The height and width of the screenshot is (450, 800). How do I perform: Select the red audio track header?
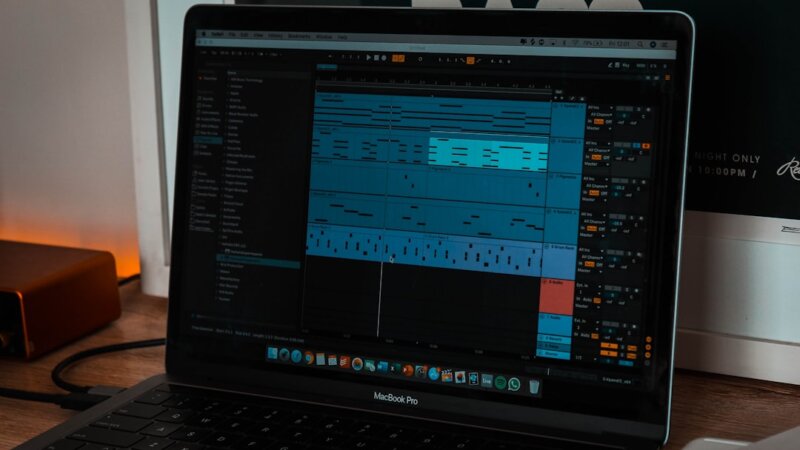[557, 296]
